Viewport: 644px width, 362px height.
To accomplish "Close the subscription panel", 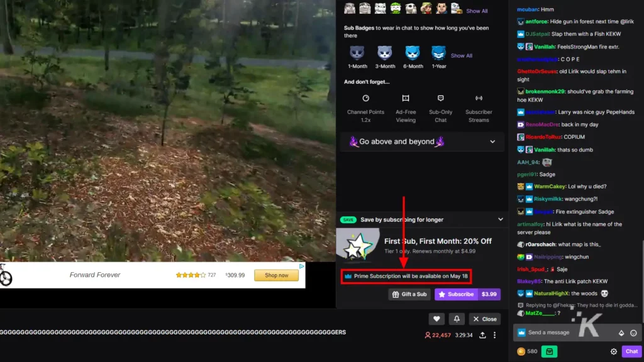I will (485, 319).
